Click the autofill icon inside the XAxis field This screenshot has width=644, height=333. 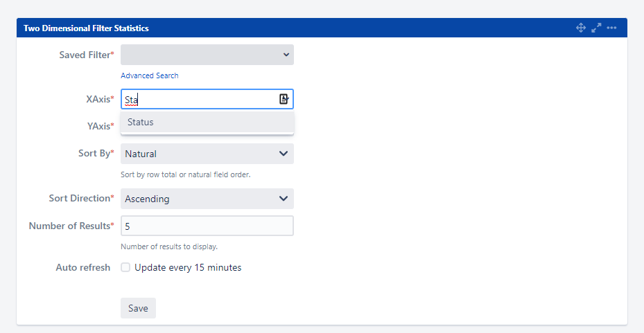(x=284, y=99)
